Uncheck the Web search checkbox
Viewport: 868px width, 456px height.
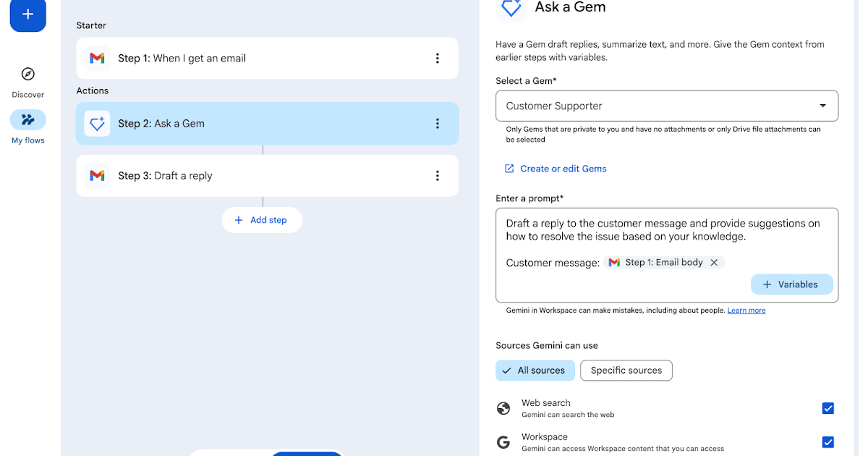pyautogui.click(x=828, y=408)
